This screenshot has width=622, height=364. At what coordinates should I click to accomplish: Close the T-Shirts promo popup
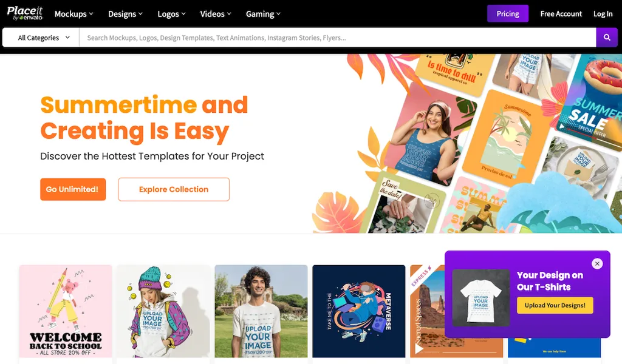[597, 263]
